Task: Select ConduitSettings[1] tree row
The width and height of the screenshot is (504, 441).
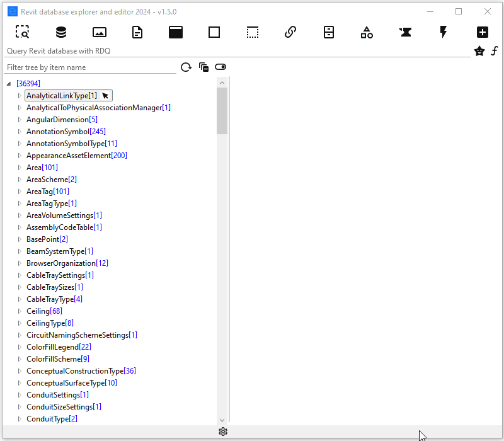Action: pos(57,395)
